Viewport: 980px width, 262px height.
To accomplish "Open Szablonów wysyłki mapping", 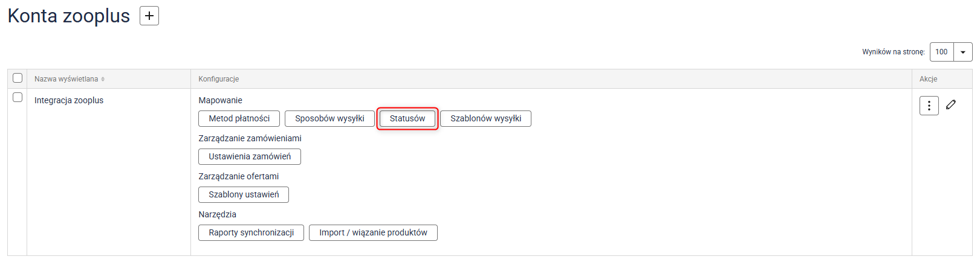I will 485,118.
